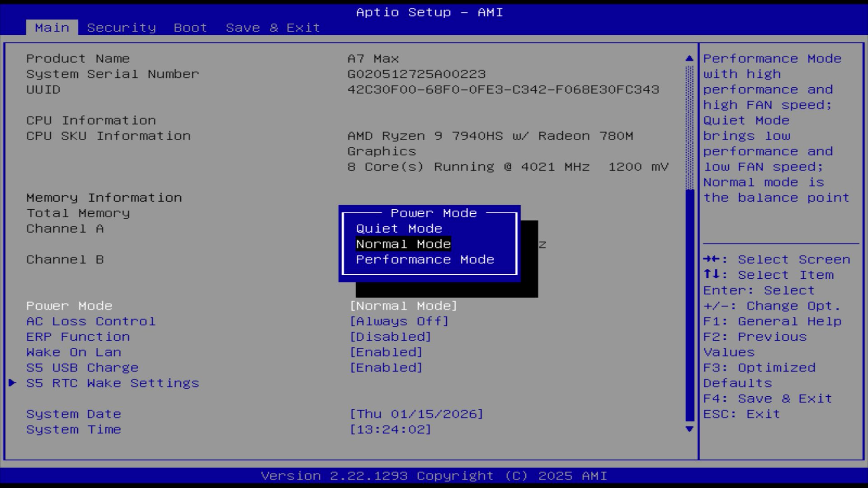Click the System Date value field
Viewport: 868px width, 488px height.
coord(416,414)
